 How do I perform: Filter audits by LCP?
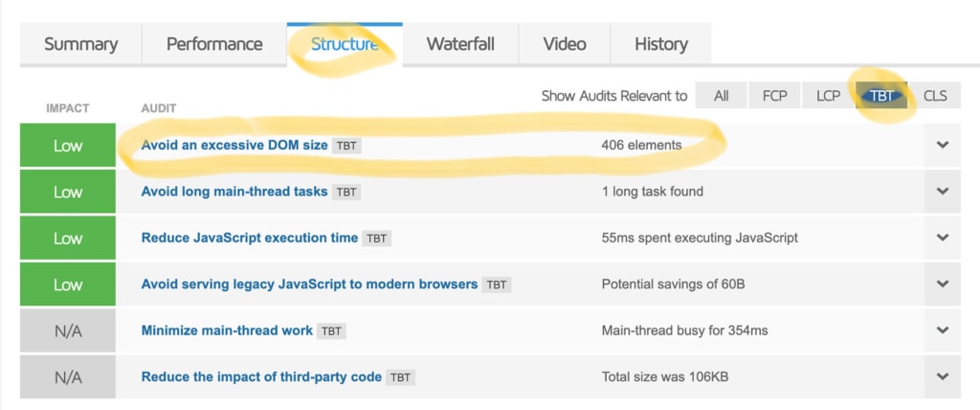pyautogui.click(x=828, y=96)
